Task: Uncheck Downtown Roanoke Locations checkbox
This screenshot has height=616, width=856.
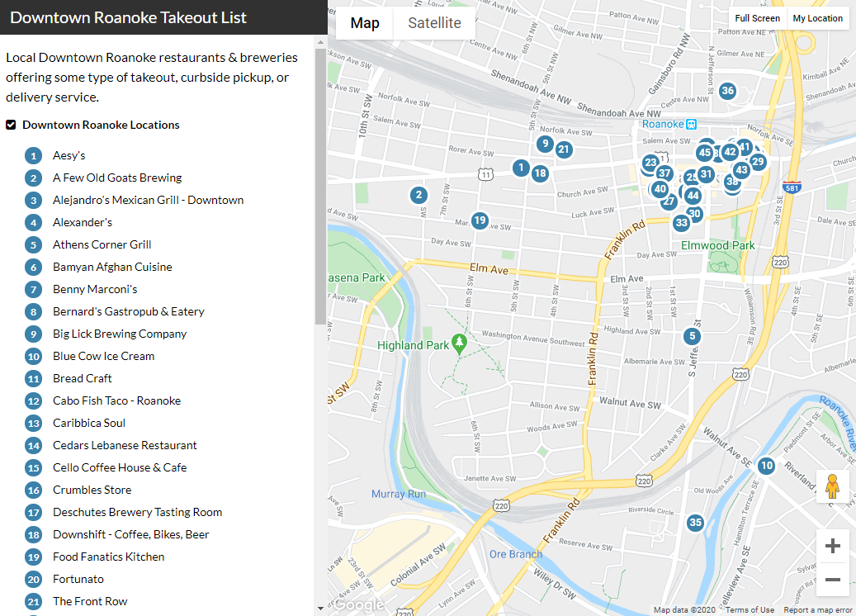Action: pos(11,125)
